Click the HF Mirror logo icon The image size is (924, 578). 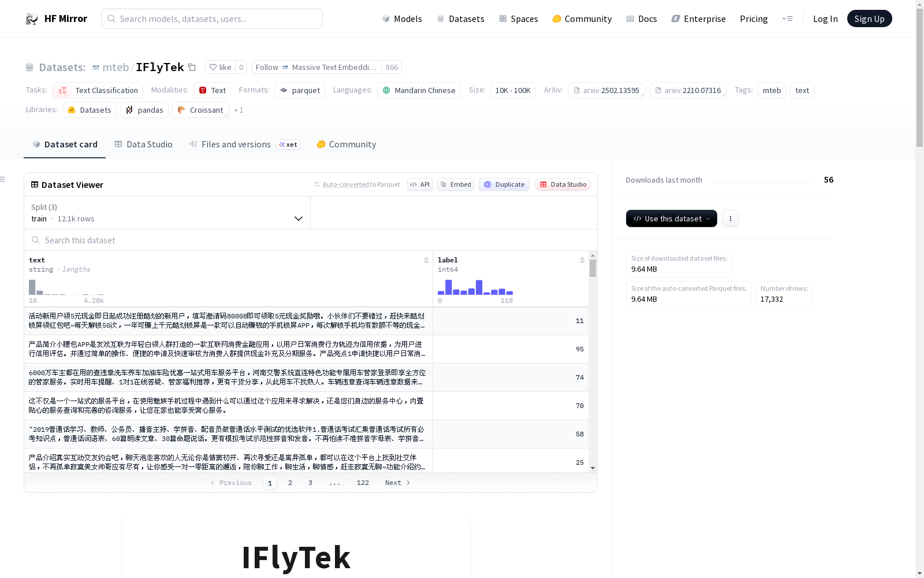point(32,19)
